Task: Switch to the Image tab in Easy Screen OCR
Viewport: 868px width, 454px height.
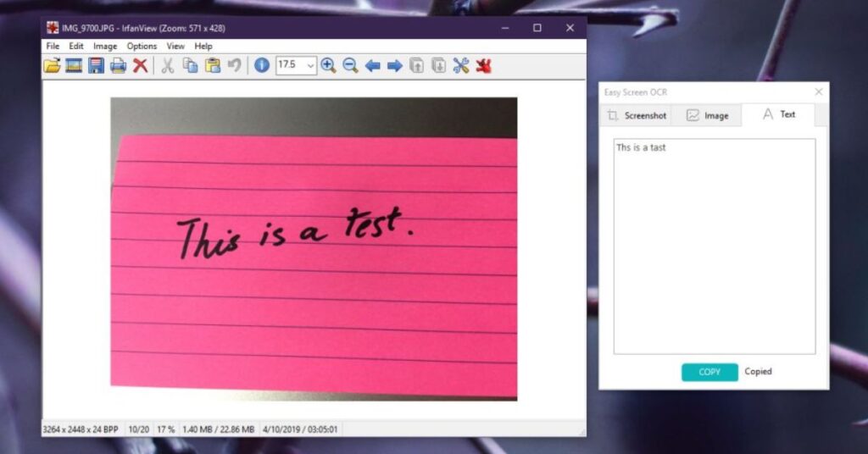Action: [707, 115]
